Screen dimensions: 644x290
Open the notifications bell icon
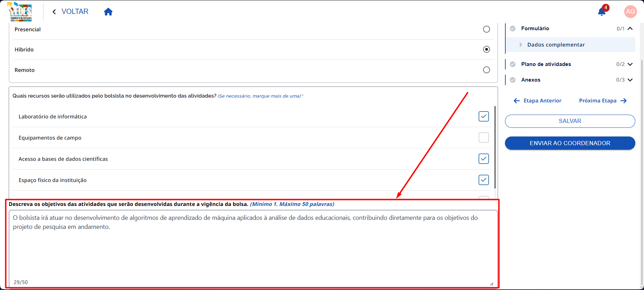pos(602,12)
